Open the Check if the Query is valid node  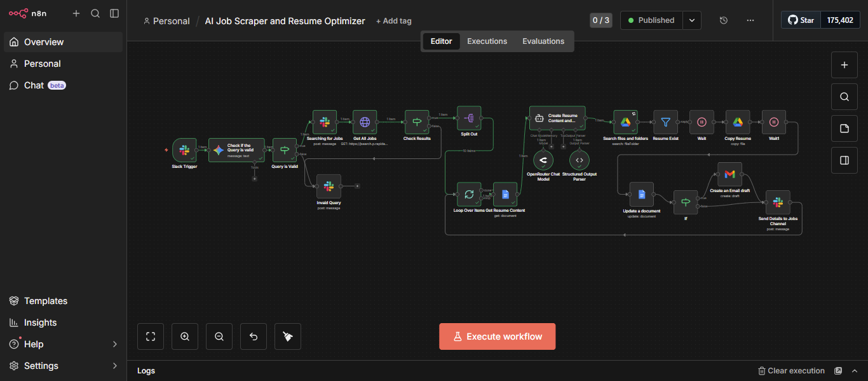[236, 150]
